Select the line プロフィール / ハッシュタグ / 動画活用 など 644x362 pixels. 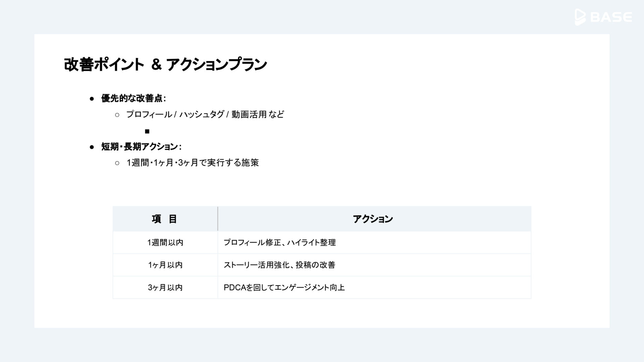tap(205, 114)
